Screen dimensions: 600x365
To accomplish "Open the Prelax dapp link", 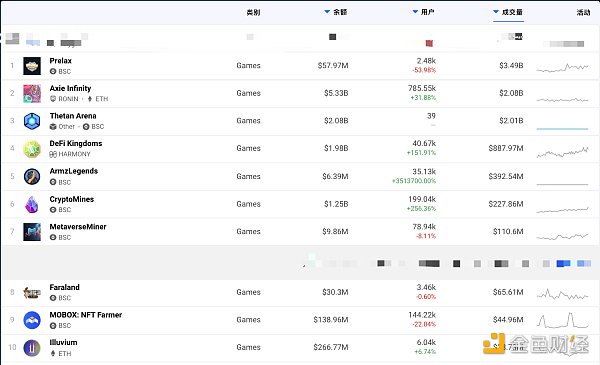I will click(x=60, y=60).
